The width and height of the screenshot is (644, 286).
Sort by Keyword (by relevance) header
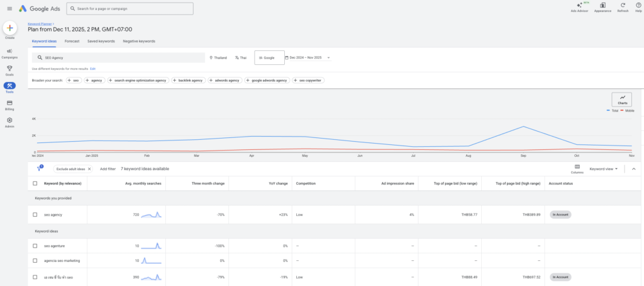62,183
